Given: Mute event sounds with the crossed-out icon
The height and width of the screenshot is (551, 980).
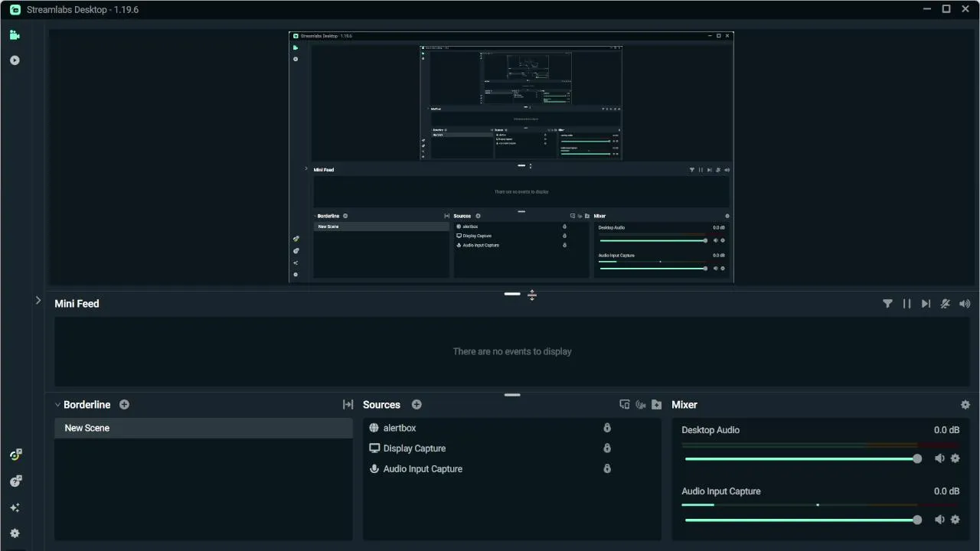Looking at the screenshot, I should coord(946,304).
